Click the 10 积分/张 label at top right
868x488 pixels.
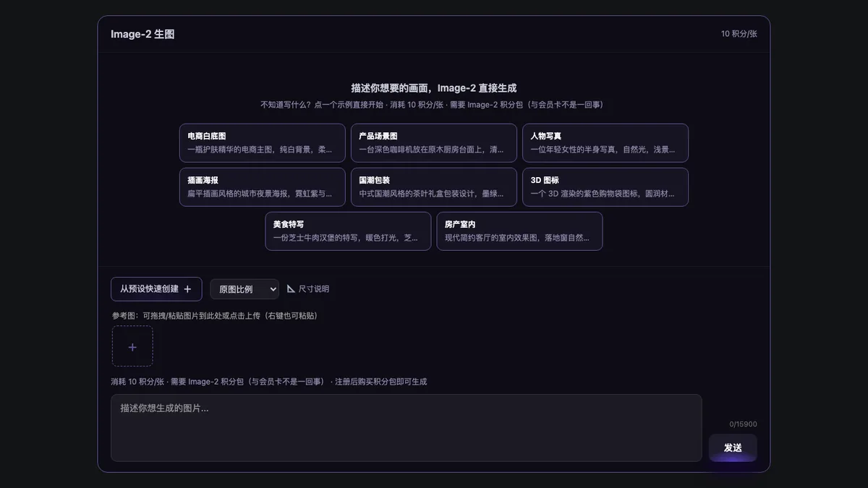point(739,34)
